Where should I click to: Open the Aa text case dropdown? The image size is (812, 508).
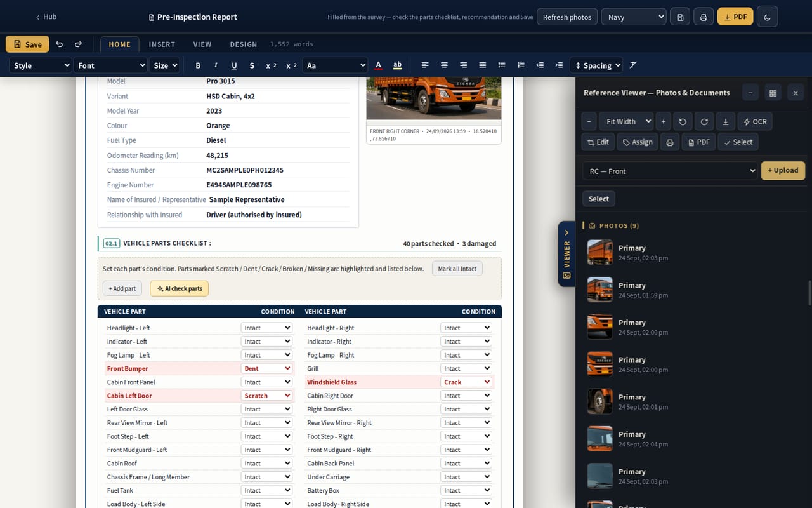tap(335, 65)
